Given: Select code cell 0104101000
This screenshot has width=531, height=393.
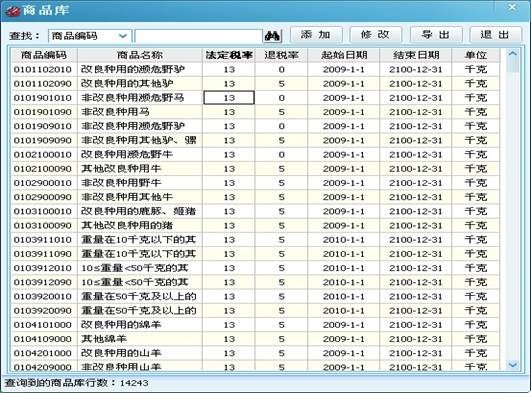Looking at the screenshot, I should pyautogui.click(x=43, y=325).
